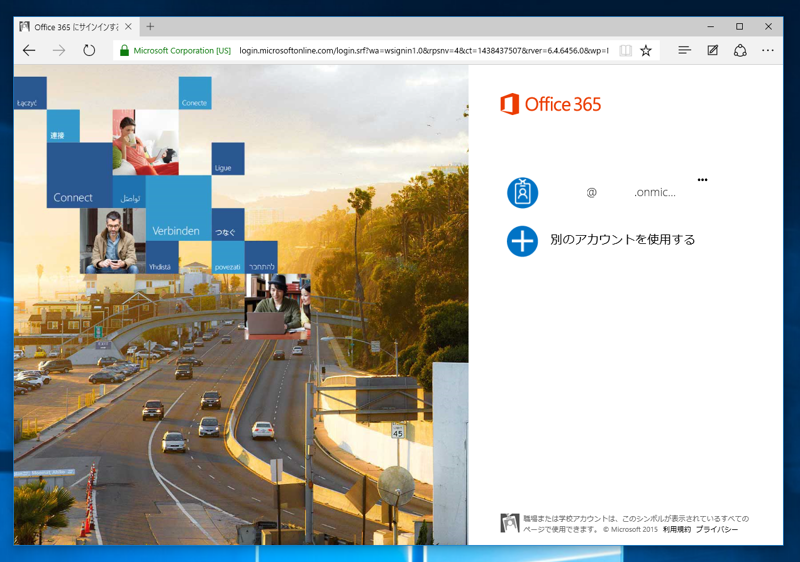This screenshot has height=562, width=800.
Task: Open プライバシー privacy link
Action: click(717, 529)
